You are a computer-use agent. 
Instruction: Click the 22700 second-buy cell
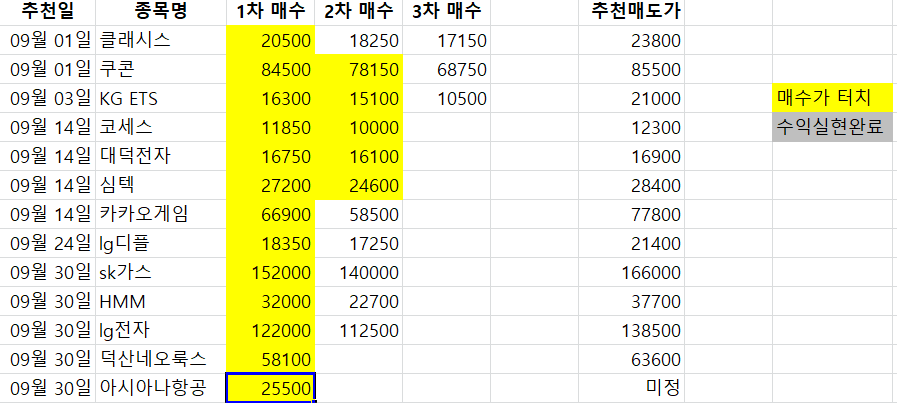359,301
